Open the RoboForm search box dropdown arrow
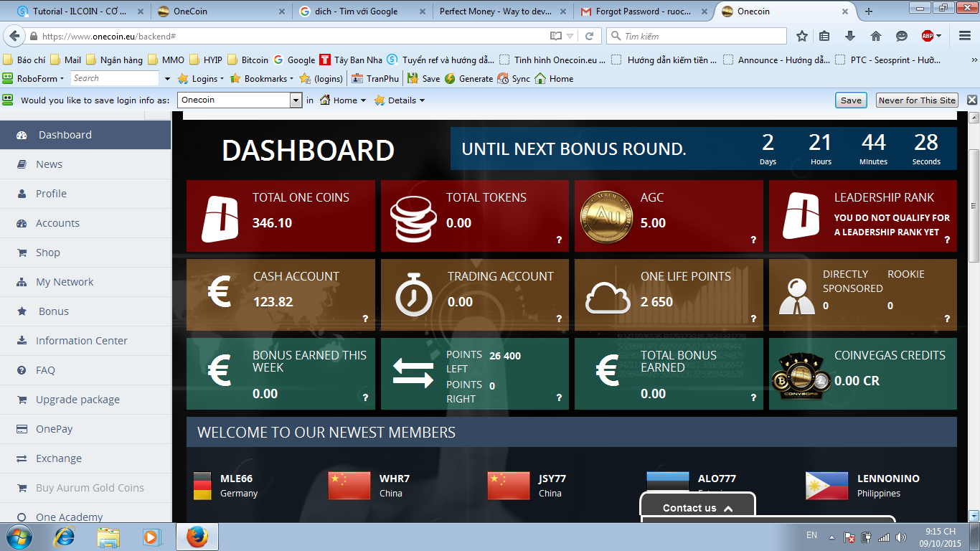The height and width of the screenshot is (551, 980). click(167, 78)
